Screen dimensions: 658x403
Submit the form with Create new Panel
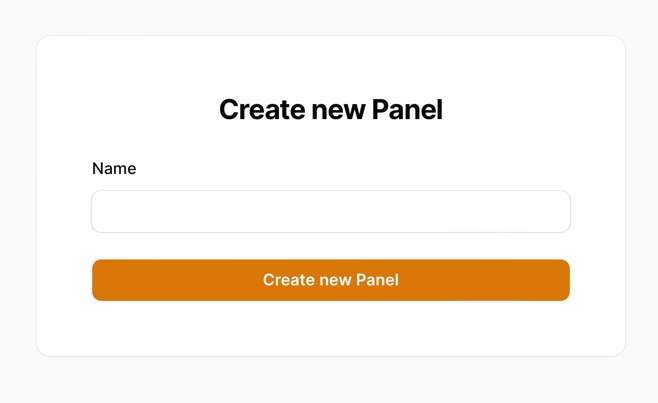pyautogui.click(x=330, y=280)
